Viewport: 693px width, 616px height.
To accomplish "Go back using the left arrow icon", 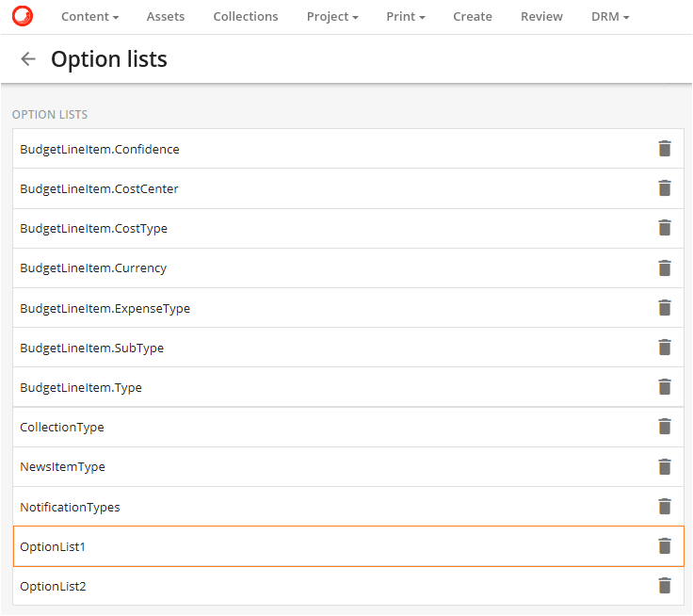I will tap(28, 59).
